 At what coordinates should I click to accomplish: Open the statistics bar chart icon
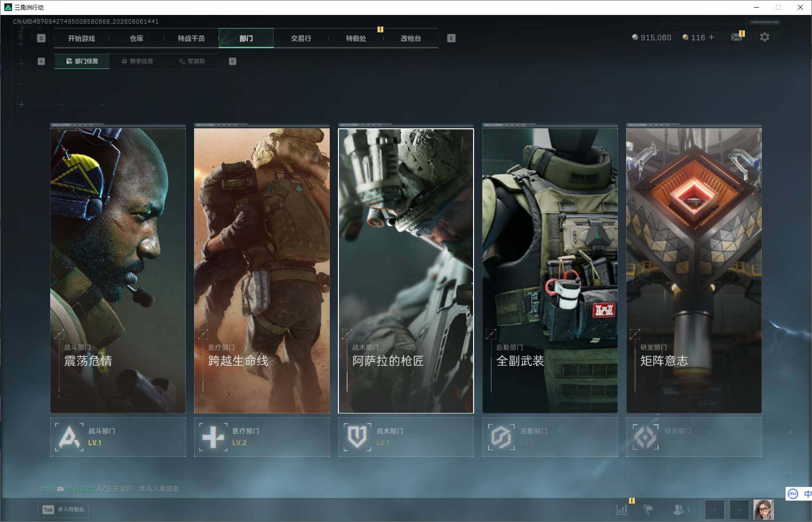[622, 509]
